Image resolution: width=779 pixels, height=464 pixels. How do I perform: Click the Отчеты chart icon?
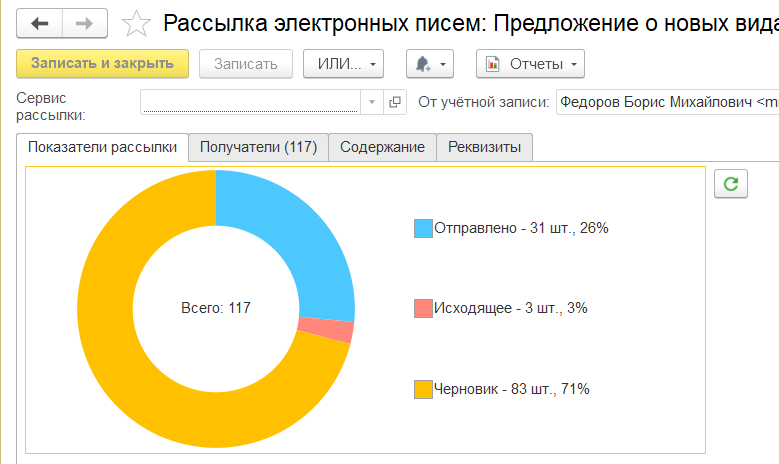pos(493,64)
